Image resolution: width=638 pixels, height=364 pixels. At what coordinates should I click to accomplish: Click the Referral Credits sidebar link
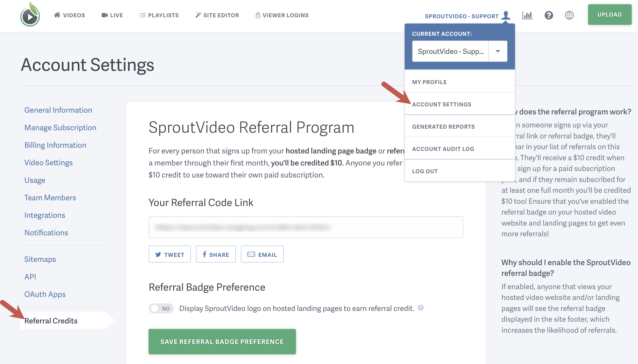[x=51, y=321]
